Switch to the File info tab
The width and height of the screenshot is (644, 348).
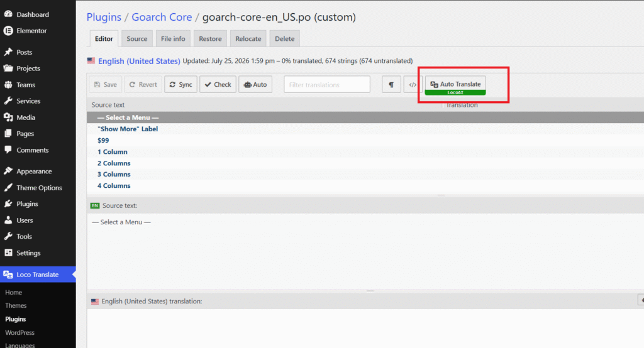173,38
